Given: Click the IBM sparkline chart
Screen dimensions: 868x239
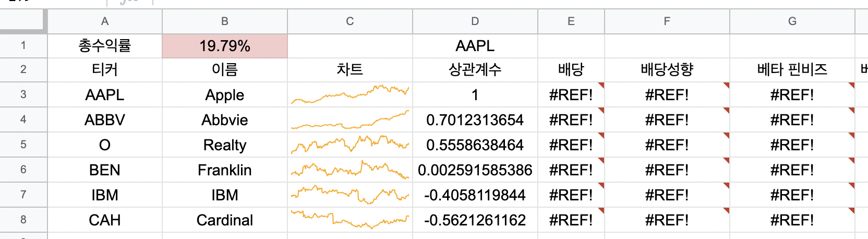Looking at the screenshot, I should coord(350,195).
